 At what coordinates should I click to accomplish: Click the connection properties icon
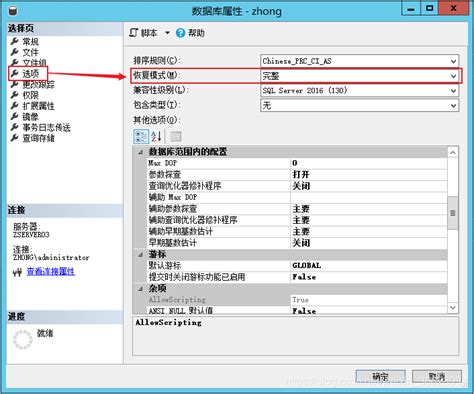point(17,273)
